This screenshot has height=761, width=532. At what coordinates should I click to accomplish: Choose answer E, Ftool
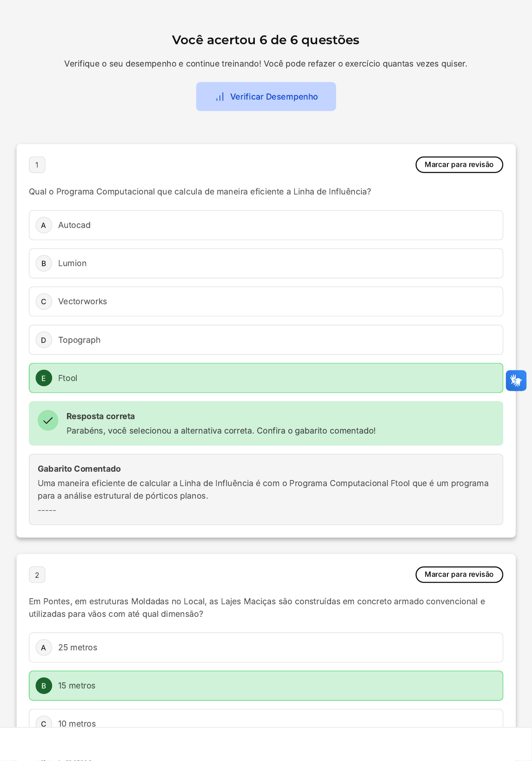[266, 378]
